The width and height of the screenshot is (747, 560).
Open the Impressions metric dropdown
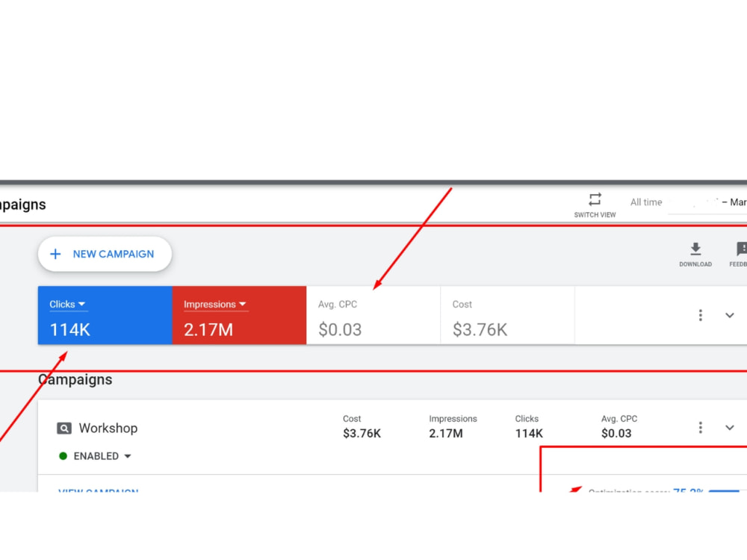[x=215, y=305]
